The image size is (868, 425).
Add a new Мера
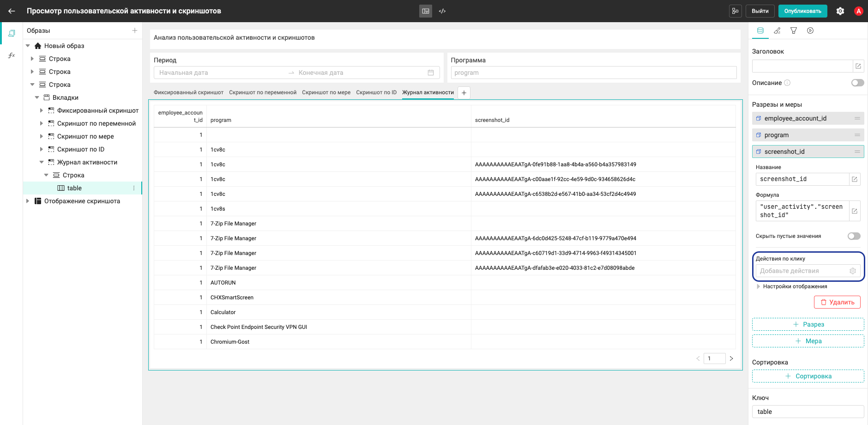[808, 341]
